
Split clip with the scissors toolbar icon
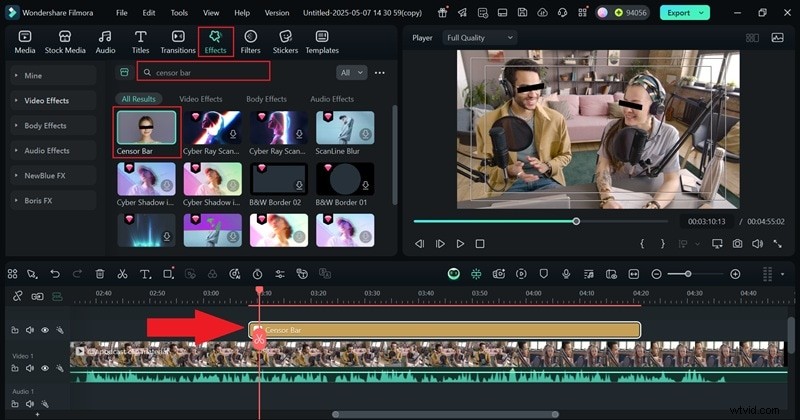tap(122, 274)
